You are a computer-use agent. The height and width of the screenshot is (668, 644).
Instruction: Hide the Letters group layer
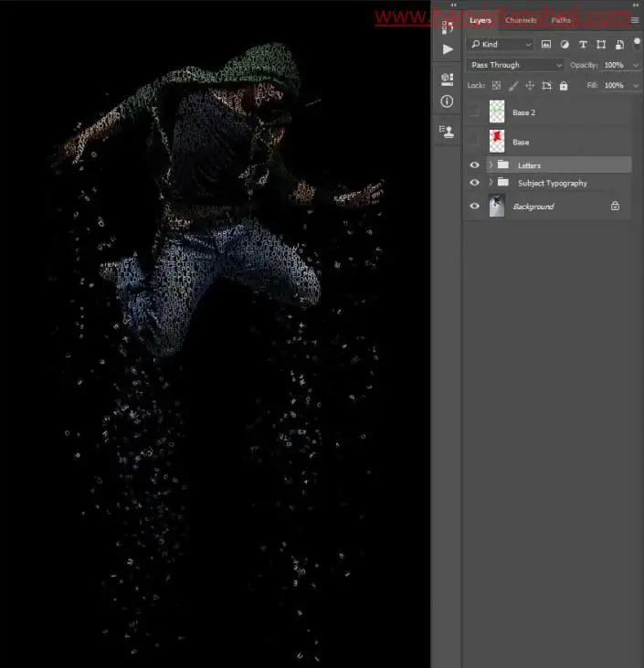click(x=474, y=164)
